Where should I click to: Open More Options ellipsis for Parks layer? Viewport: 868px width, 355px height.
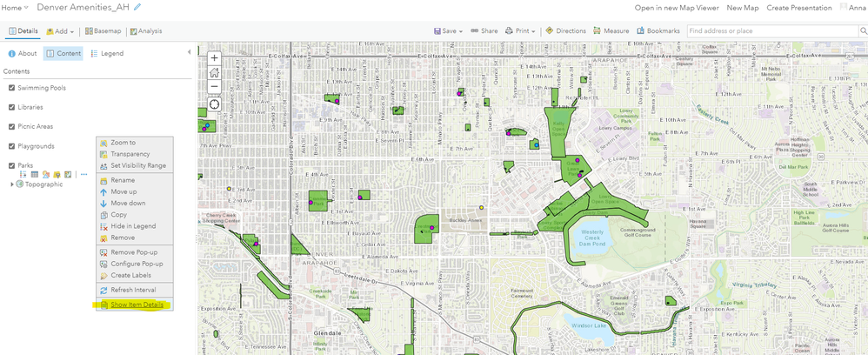pyautogui.click(x=83, y=174)
